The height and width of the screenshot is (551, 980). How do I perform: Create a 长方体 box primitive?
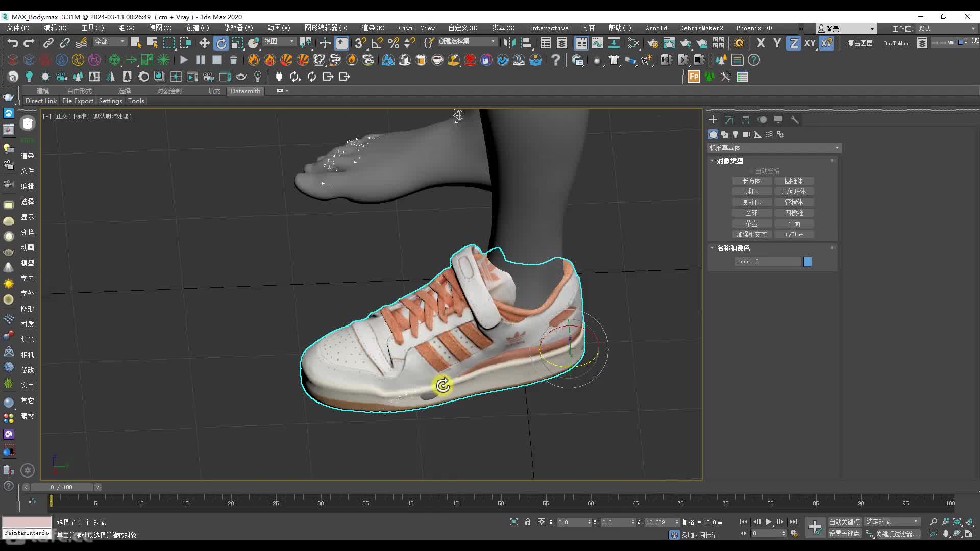coord(751,181)
